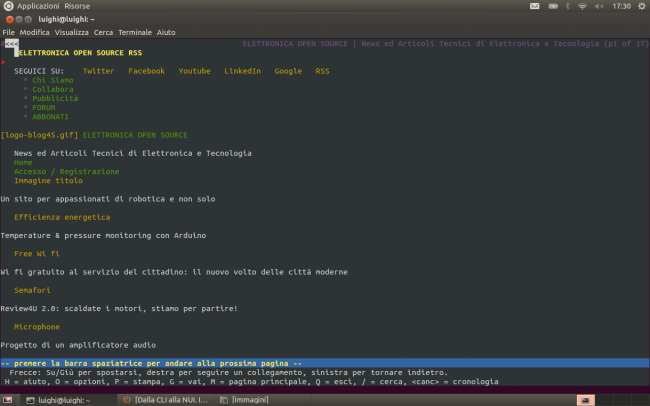Click the Bluetooth indicator icon
The height and width of the screenshot is (406, 650).
coord(568,6)
